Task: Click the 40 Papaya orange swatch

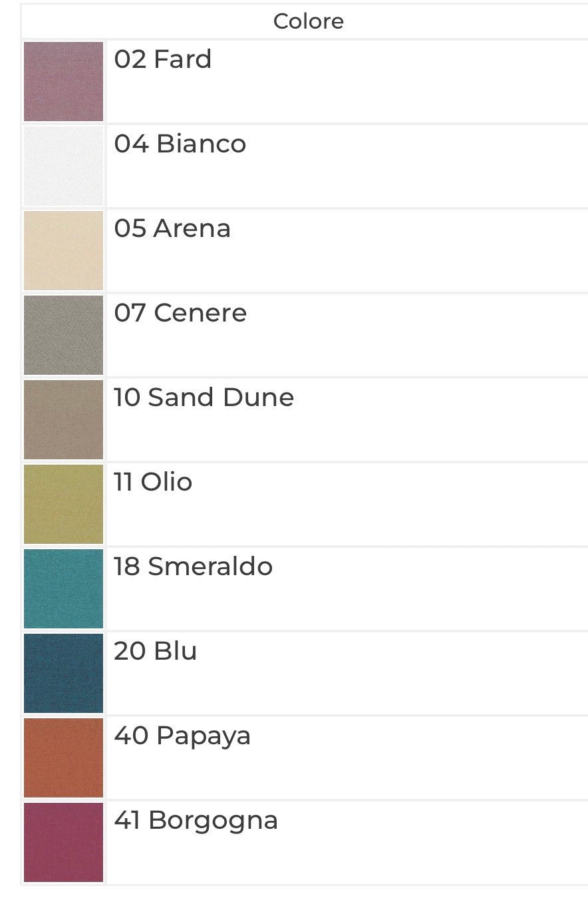Action: point(64,758)
